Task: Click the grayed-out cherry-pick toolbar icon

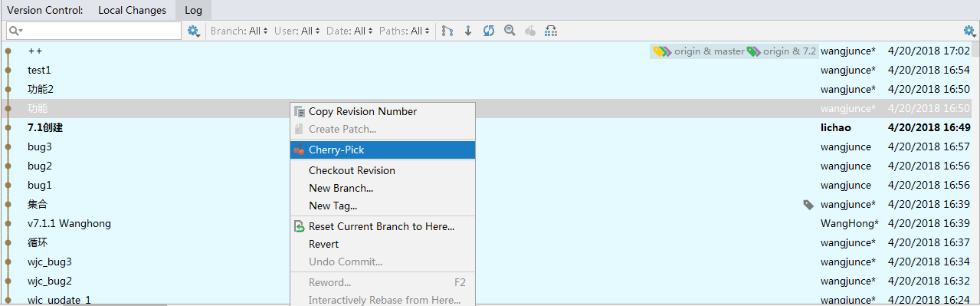Action: point(530,31)
